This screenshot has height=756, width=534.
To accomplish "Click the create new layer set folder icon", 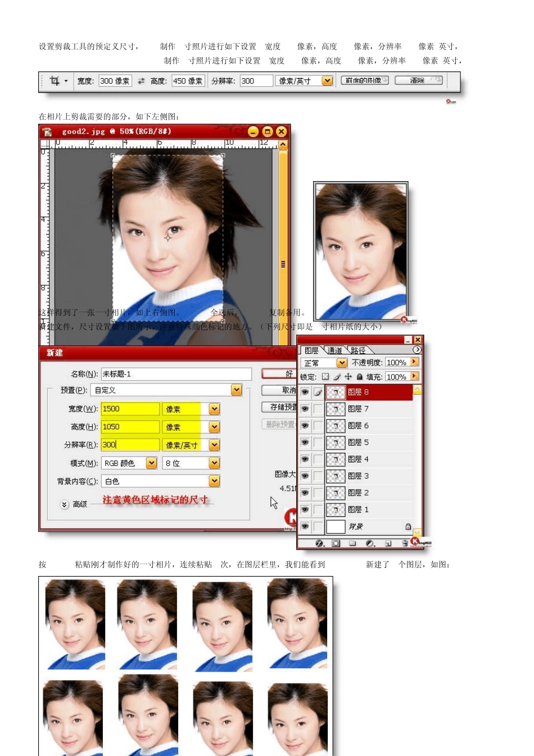I will pyautogui.click(x=352, y=543).
